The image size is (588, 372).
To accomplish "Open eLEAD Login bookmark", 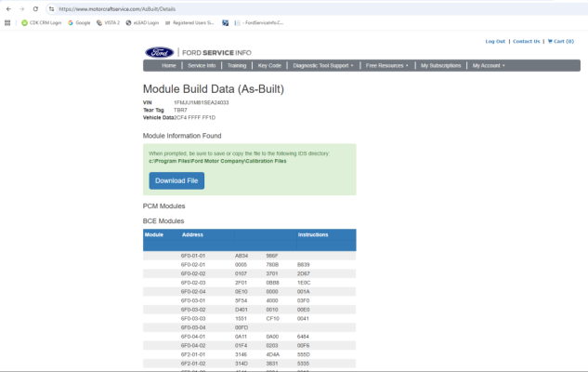I will (142, 23).
